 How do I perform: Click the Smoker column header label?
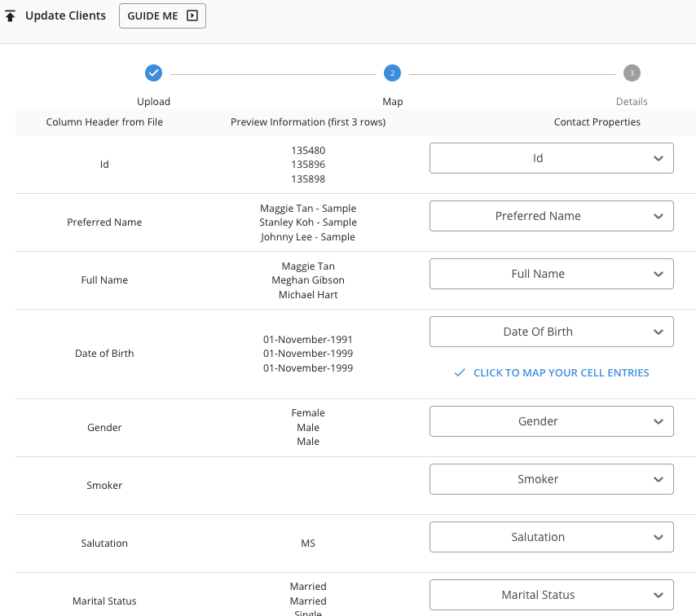104,485
